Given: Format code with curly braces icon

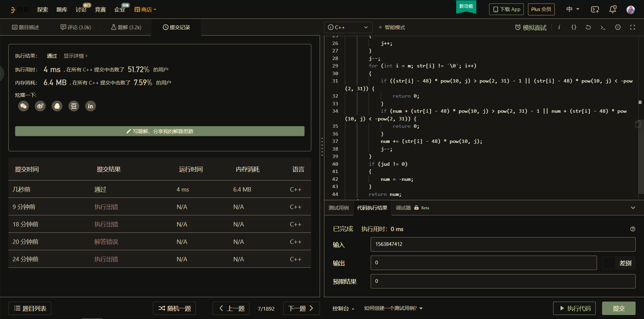Looking at the screenshot, I should pos(574,28).
